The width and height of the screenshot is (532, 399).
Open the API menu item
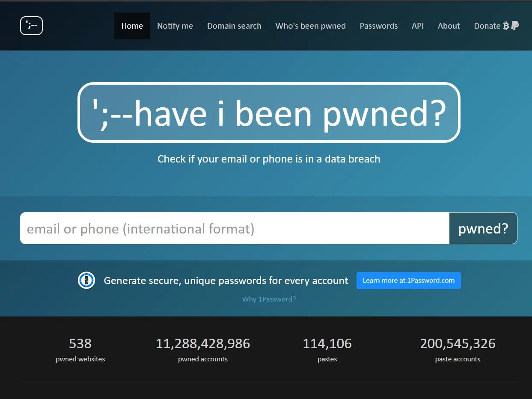(x=418, y=26)
